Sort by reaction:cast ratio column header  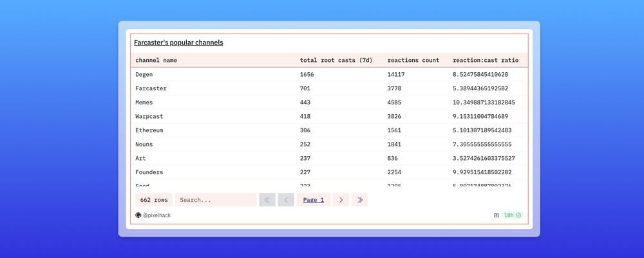[x=485, y=60]
